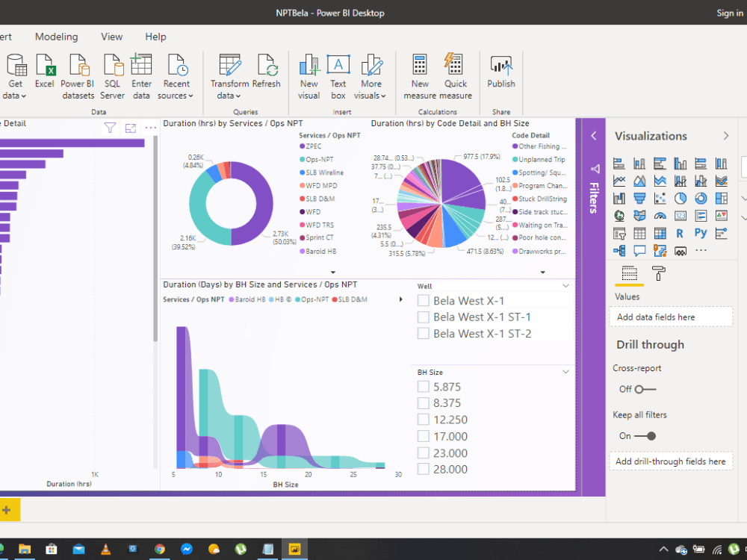Screen dimensions: 747x560
Task: Switch to the View menu
Action: 111,37
